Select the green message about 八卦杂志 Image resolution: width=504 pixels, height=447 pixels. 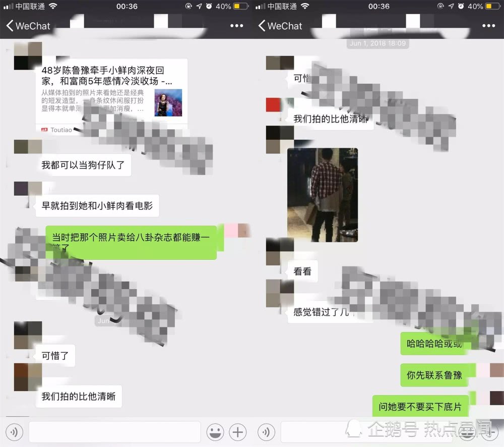tap(130, 242)
